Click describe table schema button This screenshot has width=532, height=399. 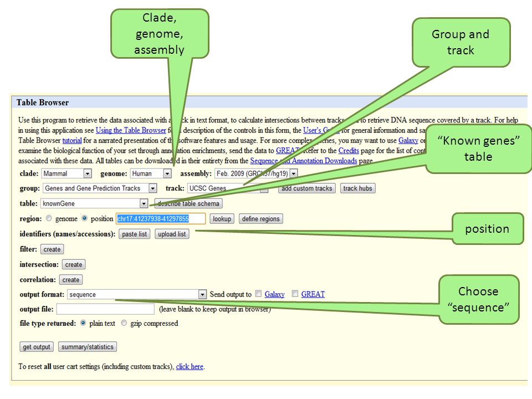188,203
